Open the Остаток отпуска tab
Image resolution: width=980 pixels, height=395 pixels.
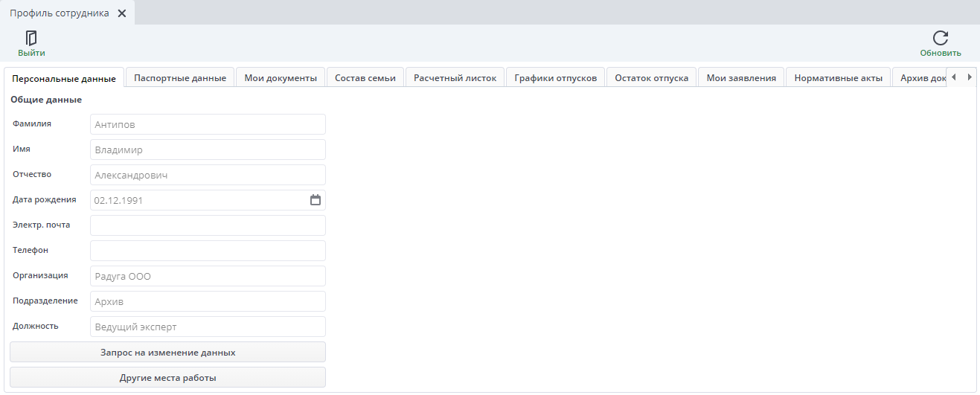[x=651, y=77]
